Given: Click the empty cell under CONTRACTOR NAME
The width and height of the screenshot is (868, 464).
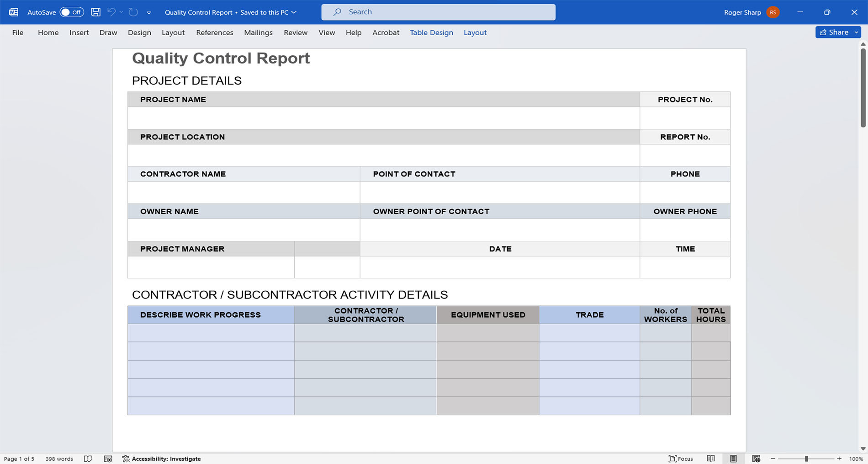Looking at the screenshot, I should coord(243,192).
